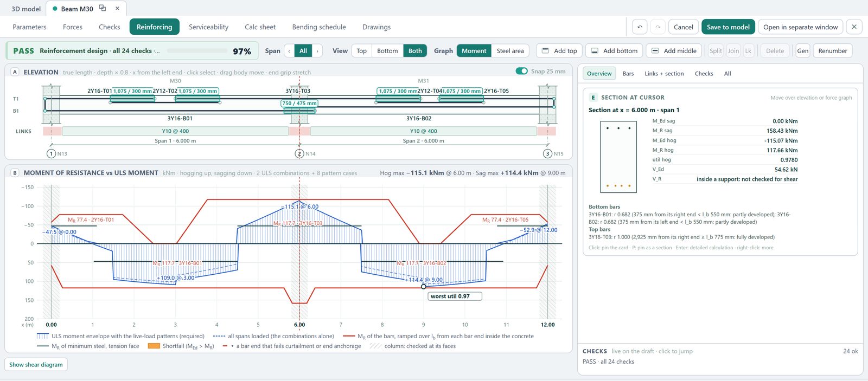Click the 97% utilisation progress bar
This screenshot has height=381, width=868.
198,51
